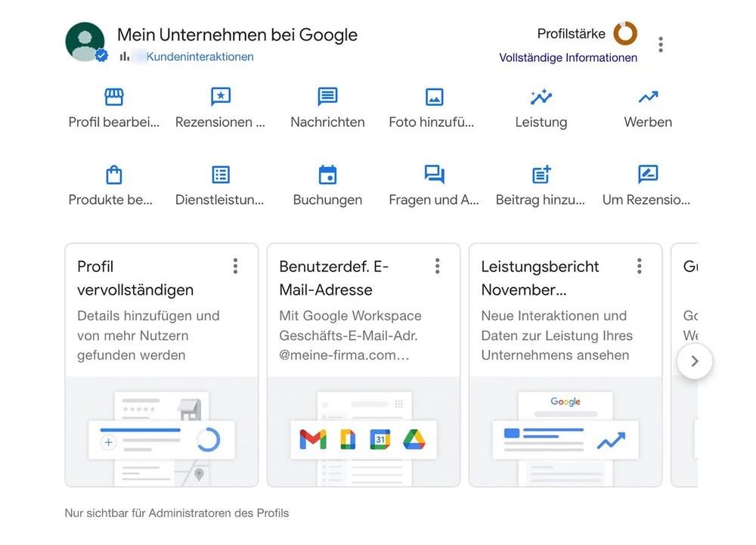
Task: Click the Beitrag hinzu... label
Action: tap(541, 200)
